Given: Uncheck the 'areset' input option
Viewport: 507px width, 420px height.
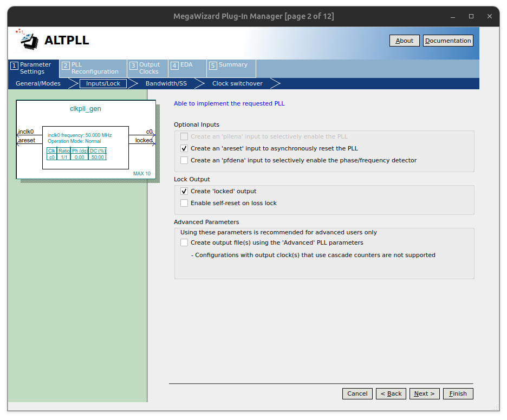Looking at the screenshot, I should pyautogui.click(x=184, y=148).
